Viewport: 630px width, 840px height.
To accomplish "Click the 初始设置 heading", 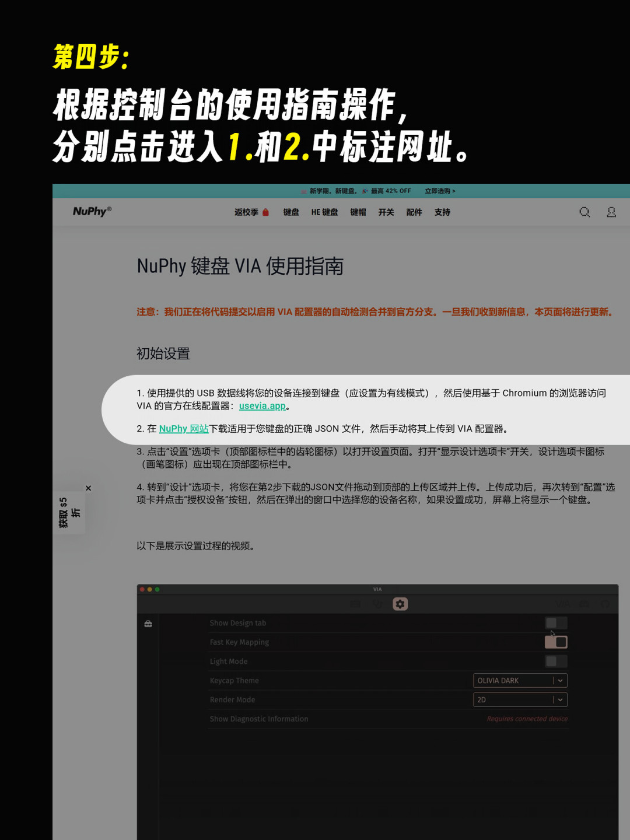I will click(x=163, y=354).
